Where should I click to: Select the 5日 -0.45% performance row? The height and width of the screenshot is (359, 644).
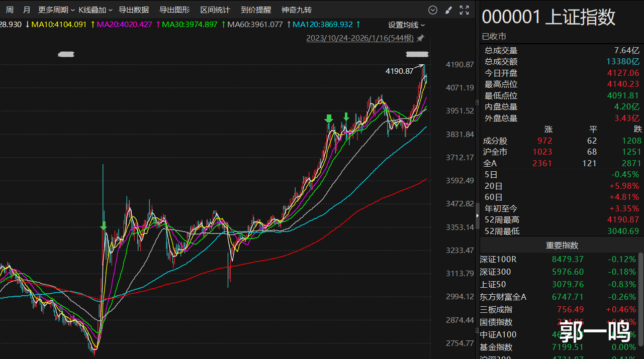tap(562, 175)
